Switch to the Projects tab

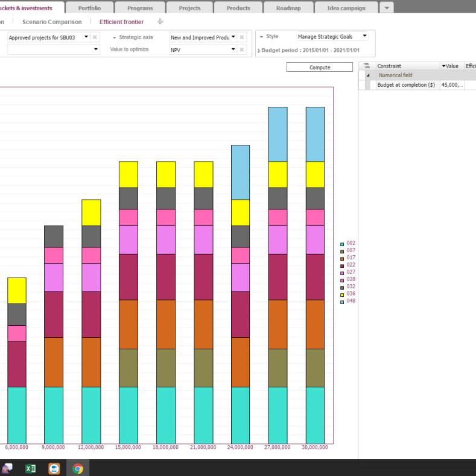189,8
